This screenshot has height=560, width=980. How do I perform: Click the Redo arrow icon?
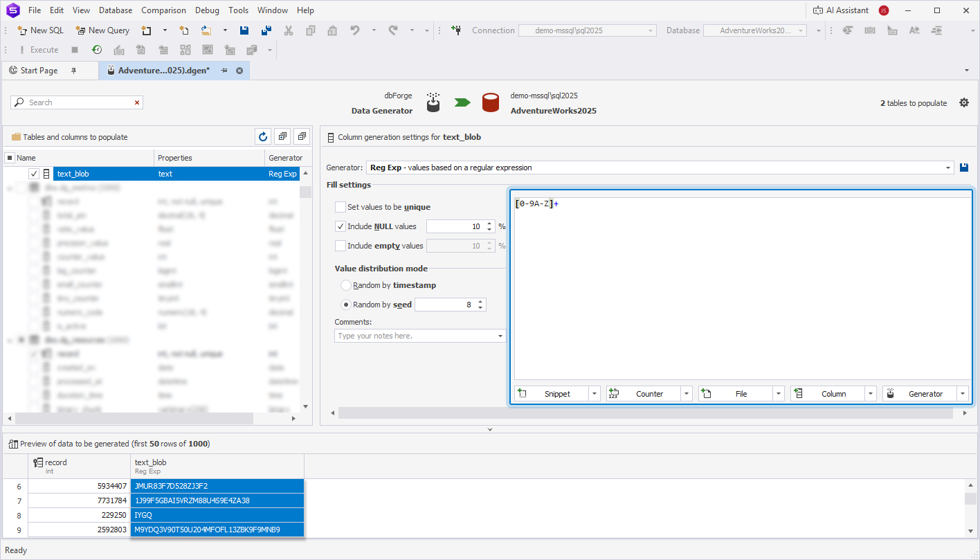[x=393, y=30]
